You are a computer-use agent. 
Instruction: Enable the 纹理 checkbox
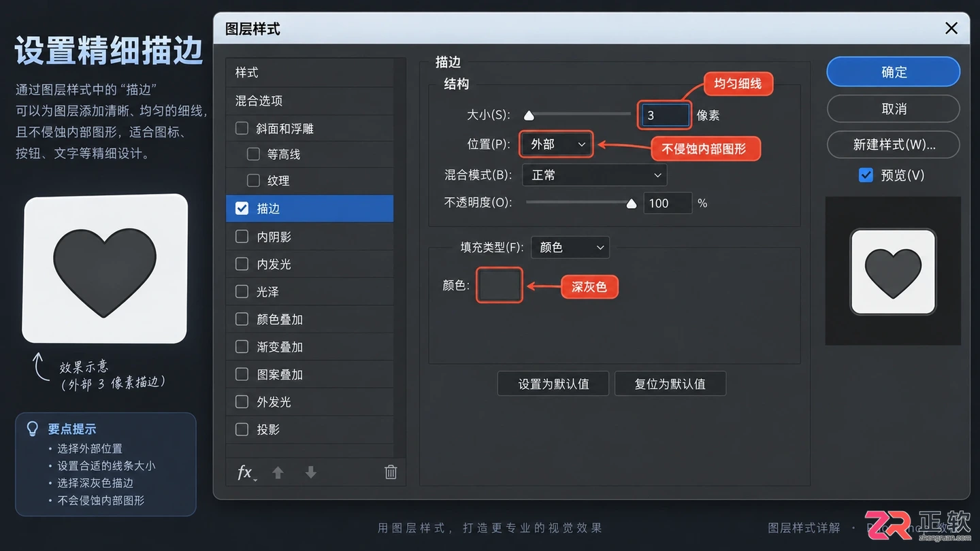pos(253,180)
